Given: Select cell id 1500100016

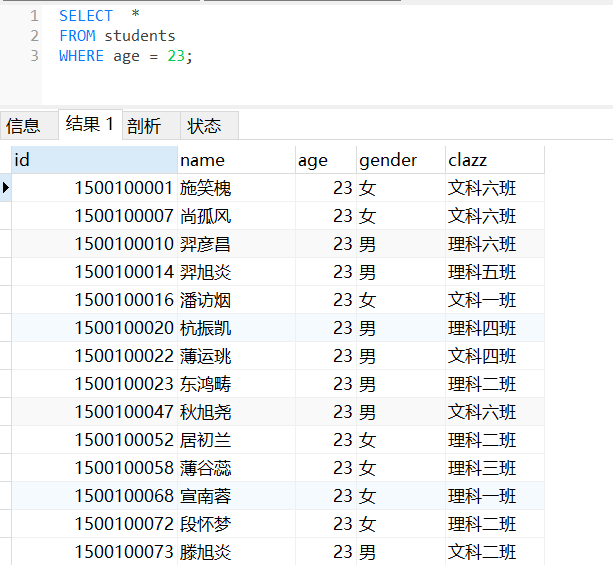Looking at the screenshot, I should pos(95,300).
